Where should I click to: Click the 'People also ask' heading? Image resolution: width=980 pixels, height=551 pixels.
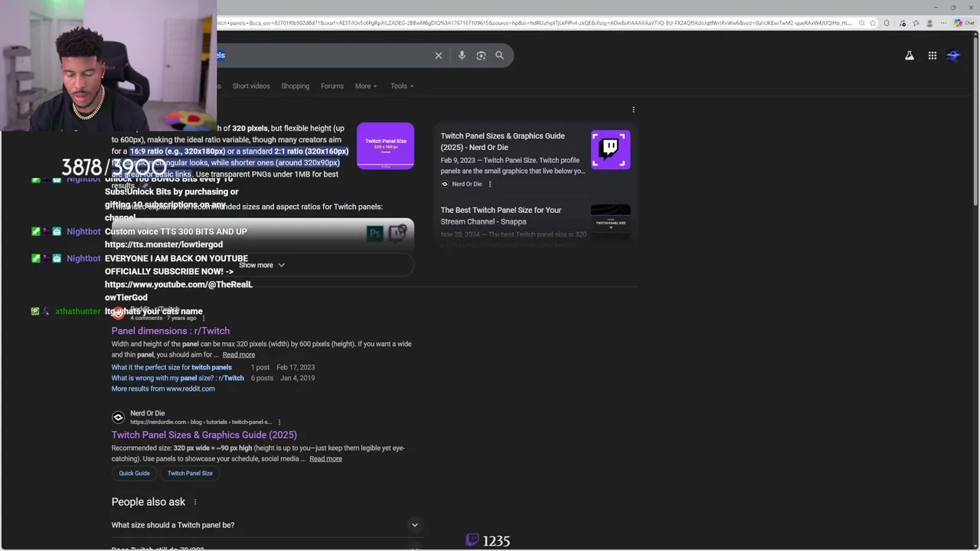(x=149, y=502)
